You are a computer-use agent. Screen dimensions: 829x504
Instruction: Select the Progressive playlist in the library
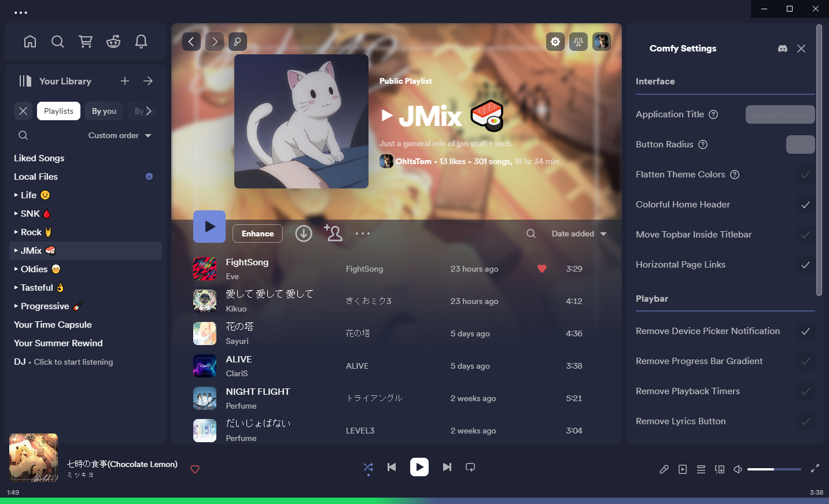click(x=86, y=306)
